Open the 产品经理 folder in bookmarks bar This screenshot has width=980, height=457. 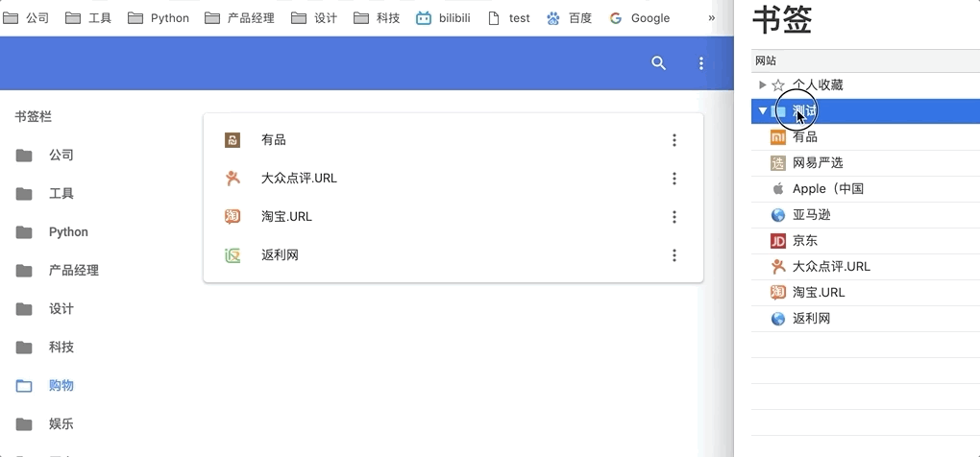pos(240,18)
